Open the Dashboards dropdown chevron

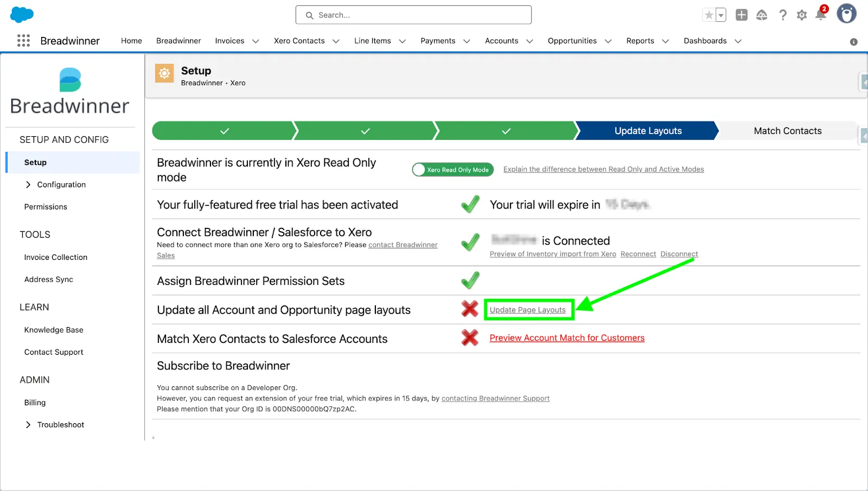click(738, 41)
